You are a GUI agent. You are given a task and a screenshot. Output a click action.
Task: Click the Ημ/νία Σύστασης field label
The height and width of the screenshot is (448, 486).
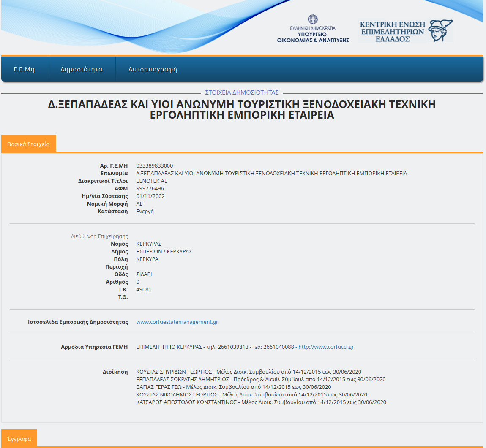[105, 196]
